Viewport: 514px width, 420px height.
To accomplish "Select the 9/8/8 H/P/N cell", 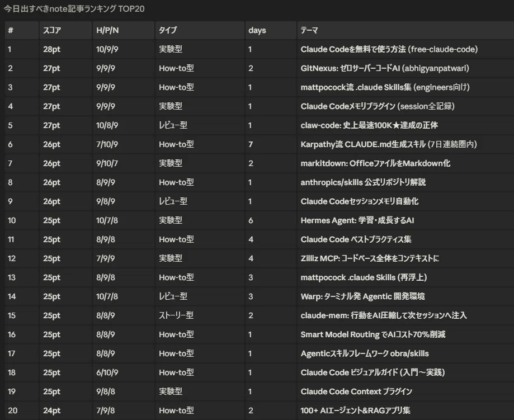I will click(123, 392).
